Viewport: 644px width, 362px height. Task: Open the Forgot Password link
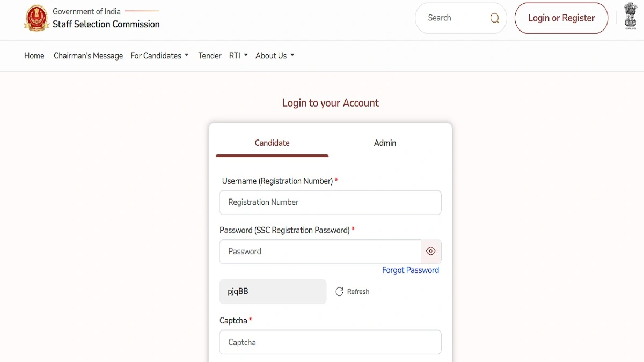pos(411,270)
